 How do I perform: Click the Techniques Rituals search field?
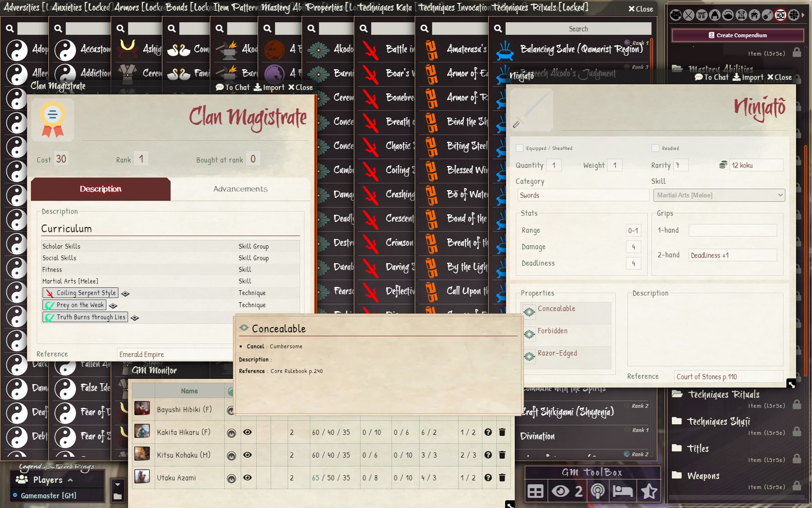(578, 29)
